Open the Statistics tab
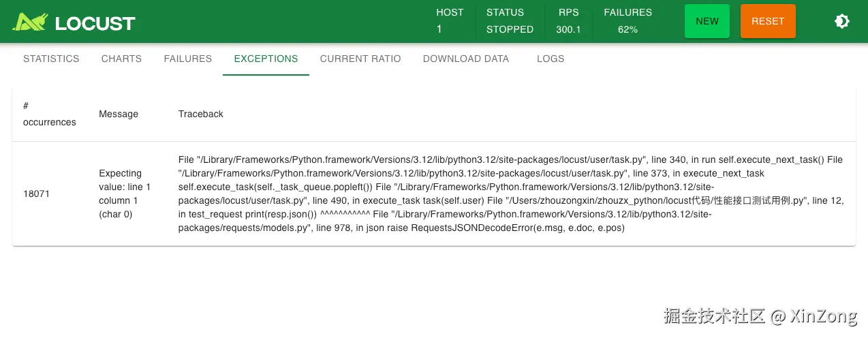The height and width of the screenshot is (338, 868). (x=51, y=59)
